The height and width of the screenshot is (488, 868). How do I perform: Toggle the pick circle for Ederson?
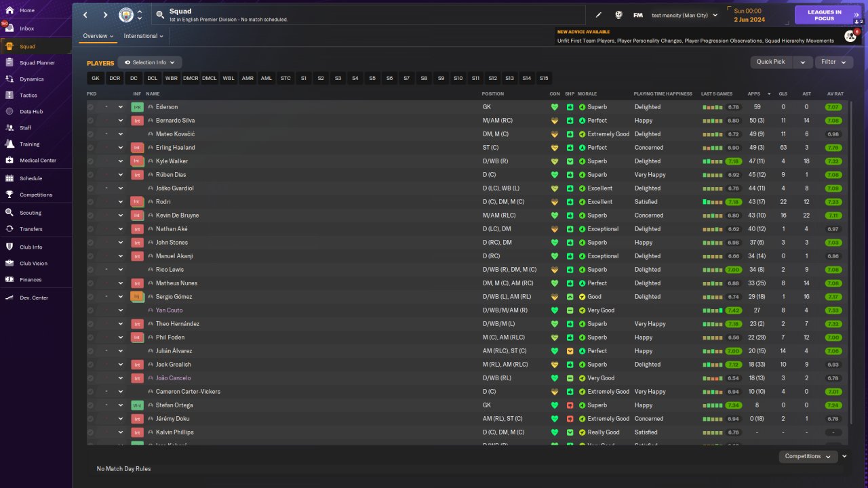(x=91, y=107)
